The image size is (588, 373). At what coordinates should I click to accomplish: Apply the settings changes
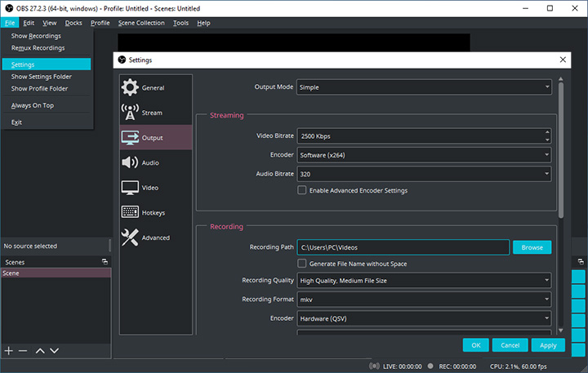coord(547,345)
